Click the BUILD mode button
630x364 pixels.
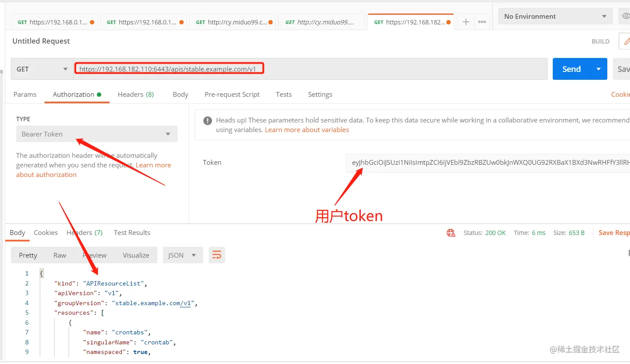pos(600,41)
